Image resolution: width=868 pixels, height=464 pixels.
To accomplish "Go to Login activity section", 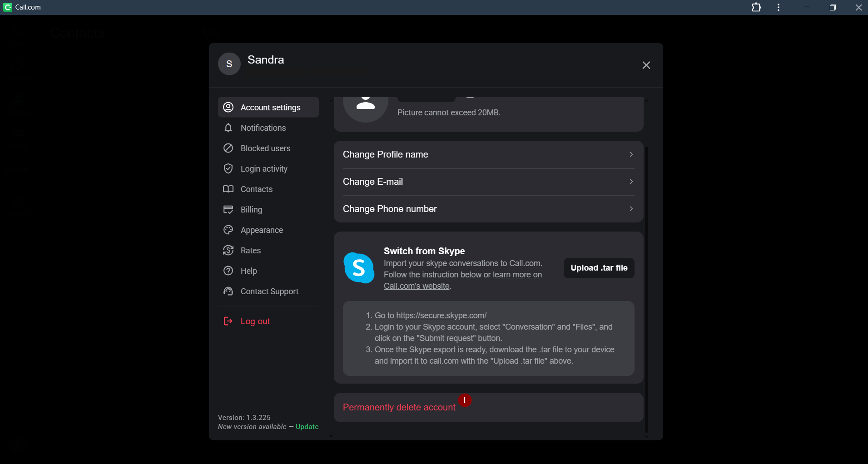I will click(268, 168).
